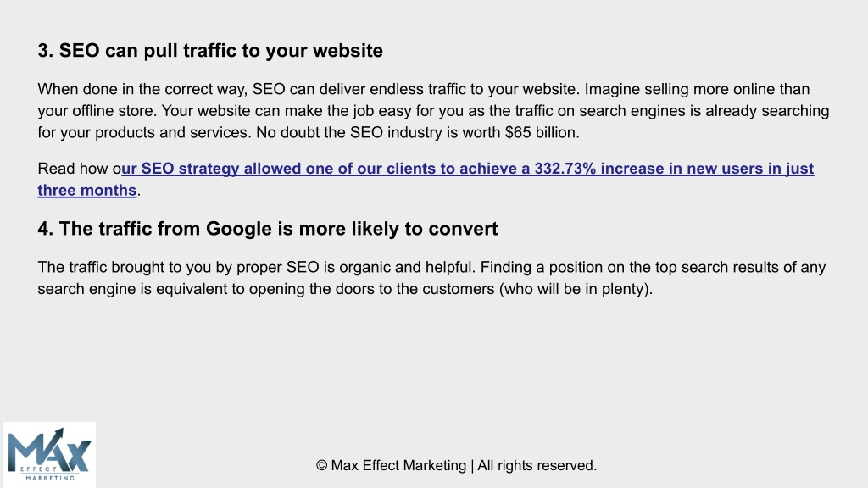Open the SEO strategy clients link

pos(426,179)
